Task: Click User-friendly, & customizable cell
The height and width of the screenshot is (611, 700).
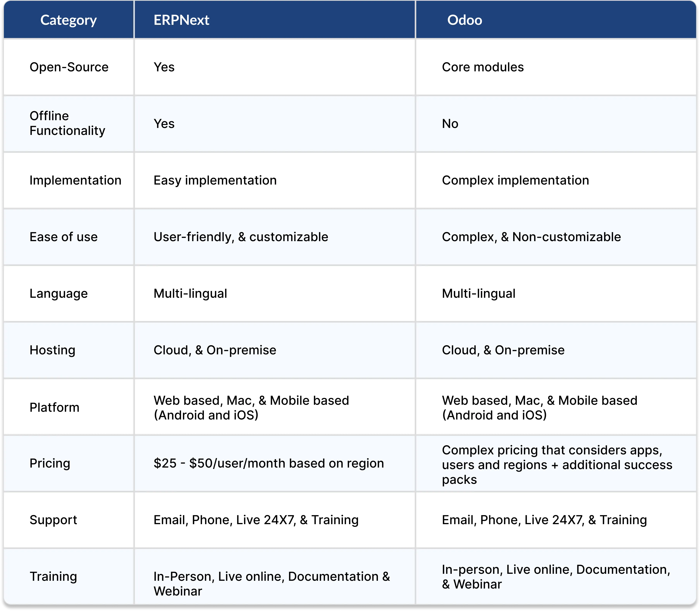Action: point(241,237)
